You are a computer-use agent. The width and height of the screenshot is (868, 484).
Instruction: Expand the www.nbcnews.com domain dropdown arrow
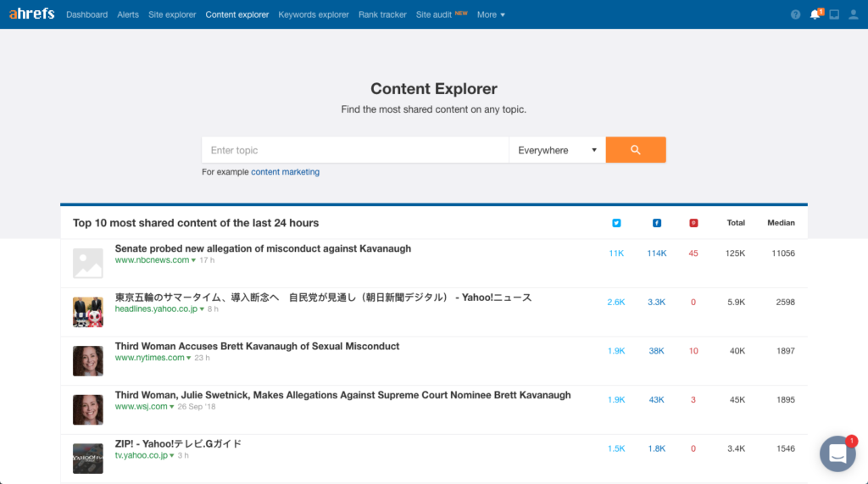(x=193, y=260)
